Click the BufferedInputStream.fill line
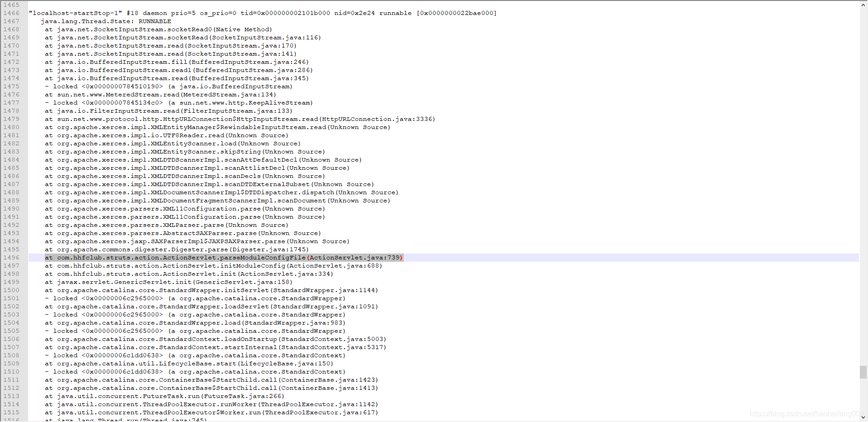Viewport: 868px width, 422px height. [x=177, y=62]
